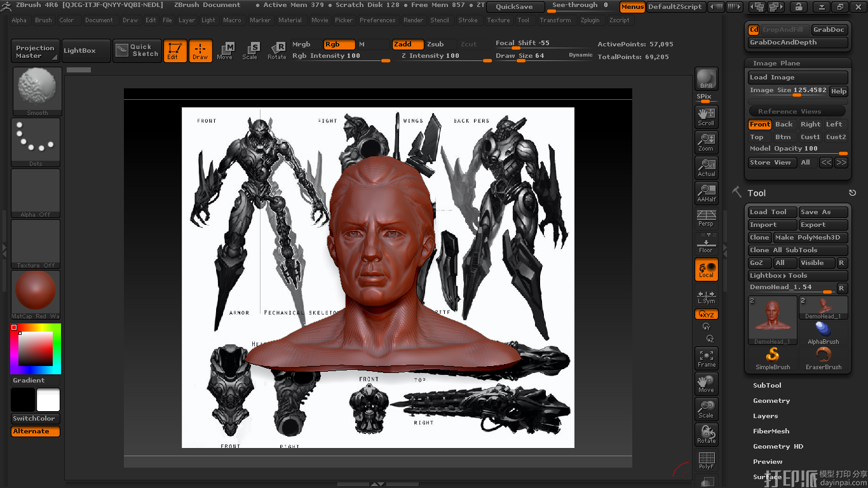
Task: Toggle the Persp perspective icon
Action: click(707, 218)
